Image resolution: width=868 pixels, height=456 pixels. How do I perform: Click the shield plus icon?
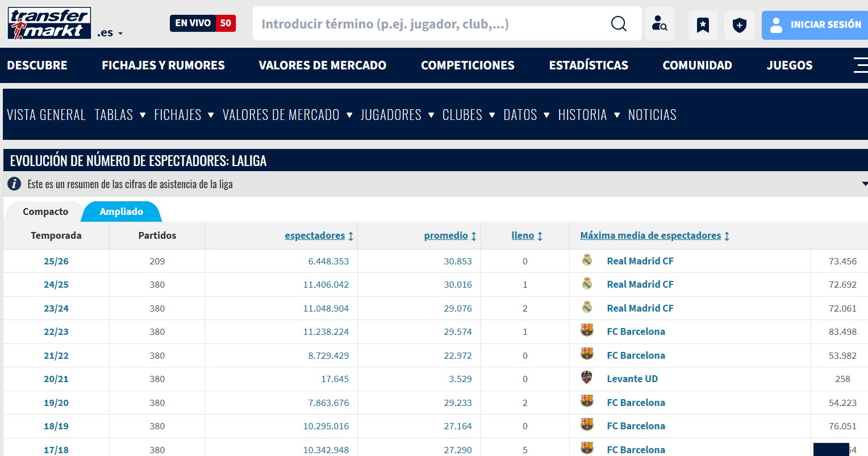[739, 25]
